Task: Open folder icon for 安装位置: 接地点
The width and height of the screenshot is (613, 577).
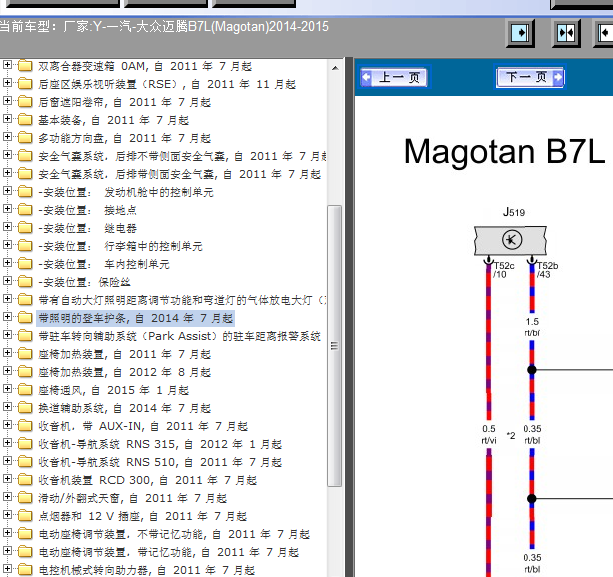Action: pyautogui.click(x=25, y=210)
